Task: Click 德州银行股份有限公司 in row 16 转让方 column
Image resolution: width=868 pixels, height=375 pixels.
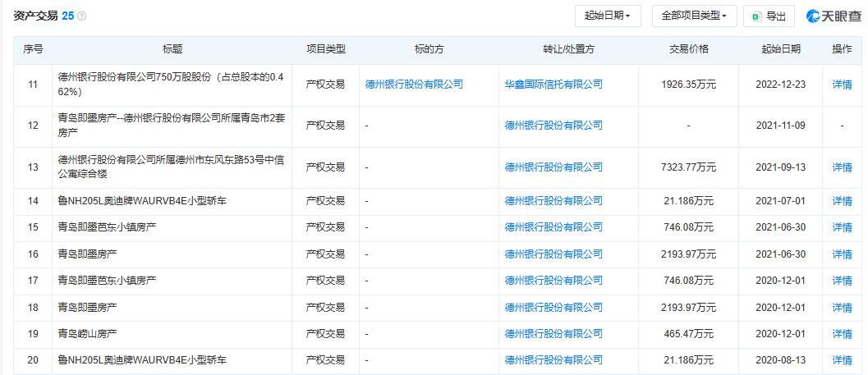Action: click(553, 254)
